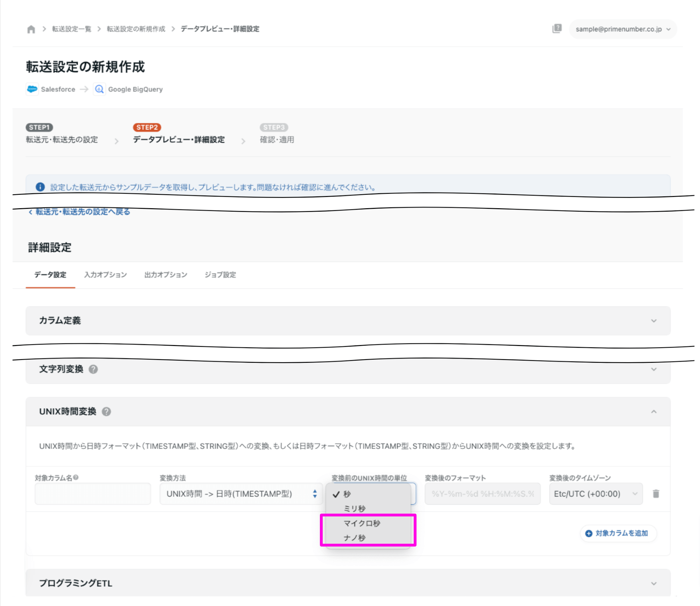The image size is (700, 606).
Task: Click the 詳細設定 heading
Action: (50, 247)
